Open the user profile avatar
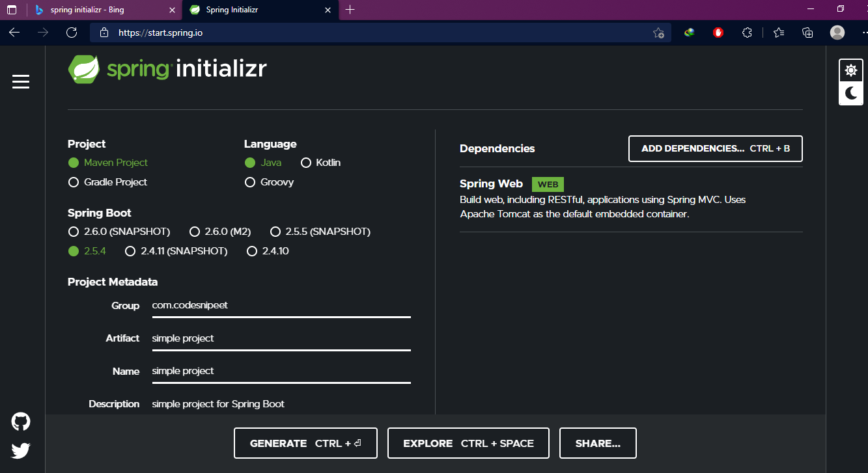This screenshot has width=868, height=473. 837,33
